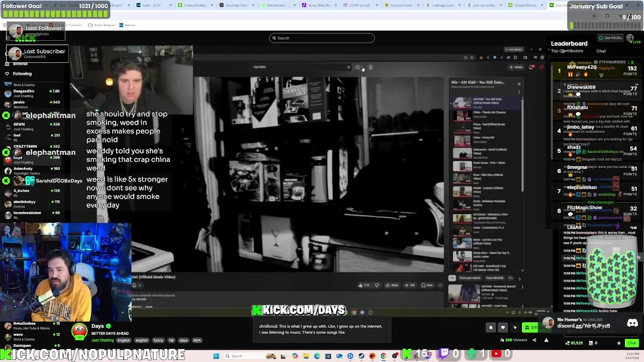644x362 pixels.
Task: Switch to the Chat tab
Action: [x=601, y=51]
